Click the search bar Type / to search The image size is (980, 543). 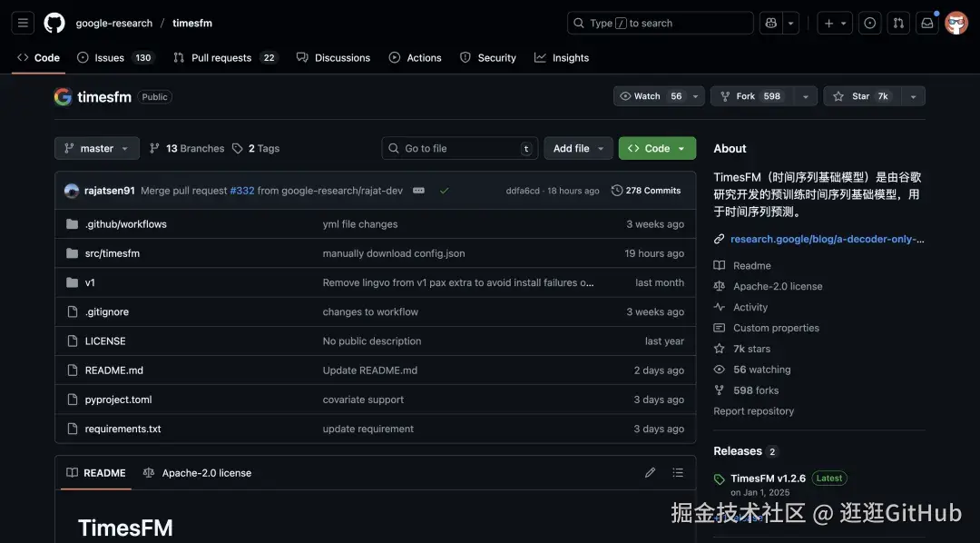660,23
